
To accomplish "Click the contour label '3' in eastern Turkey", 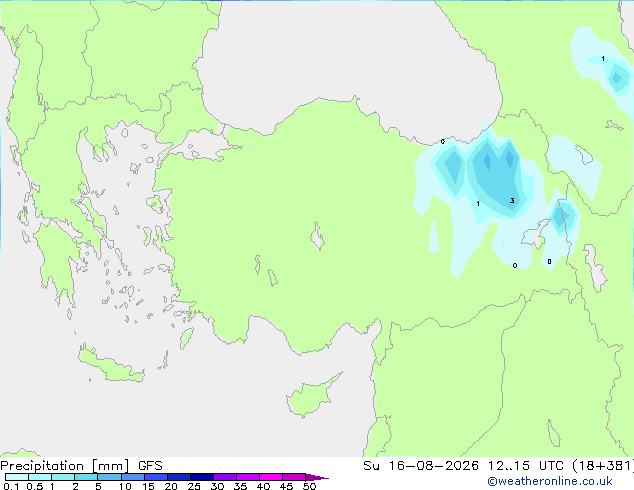I will click(512, 201).
